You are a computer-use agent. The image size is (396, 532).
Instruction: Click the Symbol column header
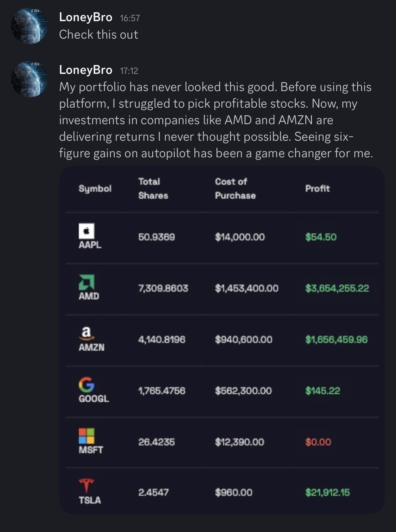tap(95, 188)
